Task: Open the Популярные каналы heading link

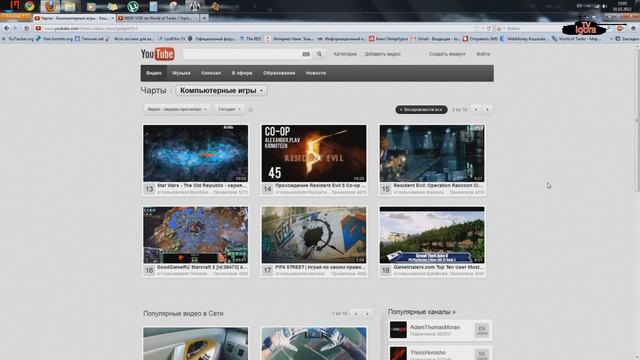Action: coord(422,312)
